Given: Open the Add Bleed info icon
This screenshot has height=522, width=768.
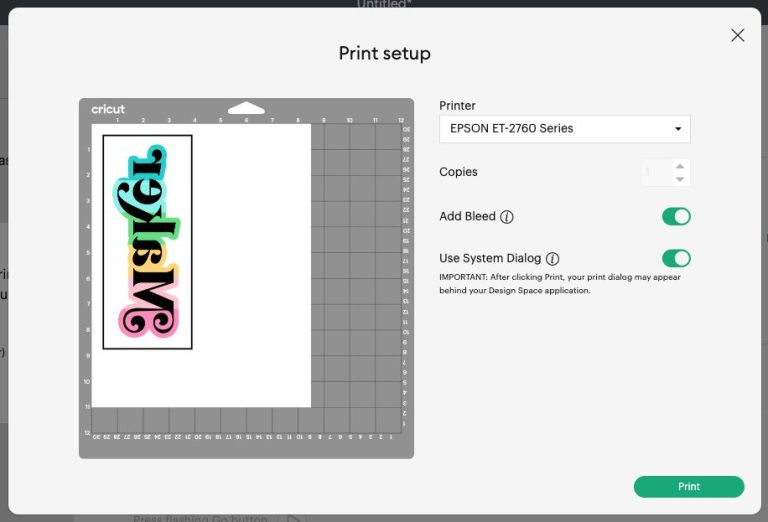Looking at the screenshot, I should (x=507, y=217).
